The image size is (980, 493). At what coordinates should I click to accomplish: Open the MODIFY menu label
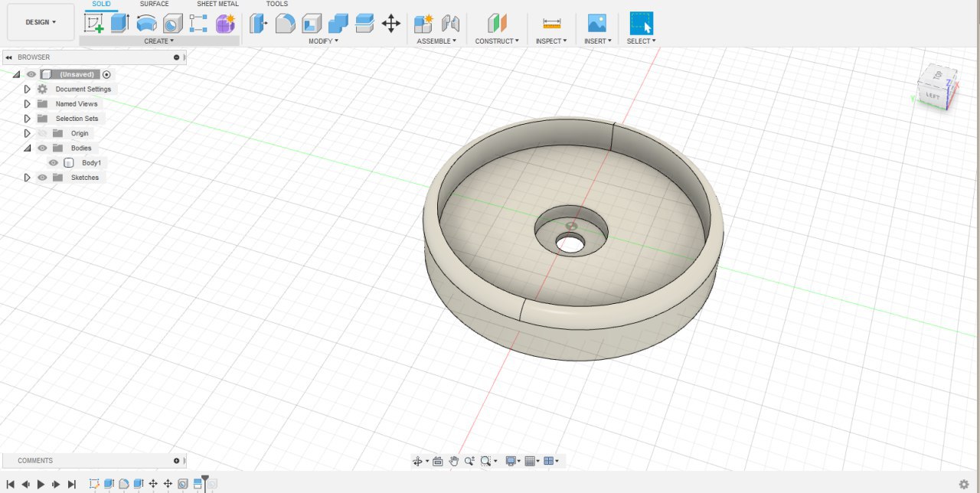(x=323, y=41)
